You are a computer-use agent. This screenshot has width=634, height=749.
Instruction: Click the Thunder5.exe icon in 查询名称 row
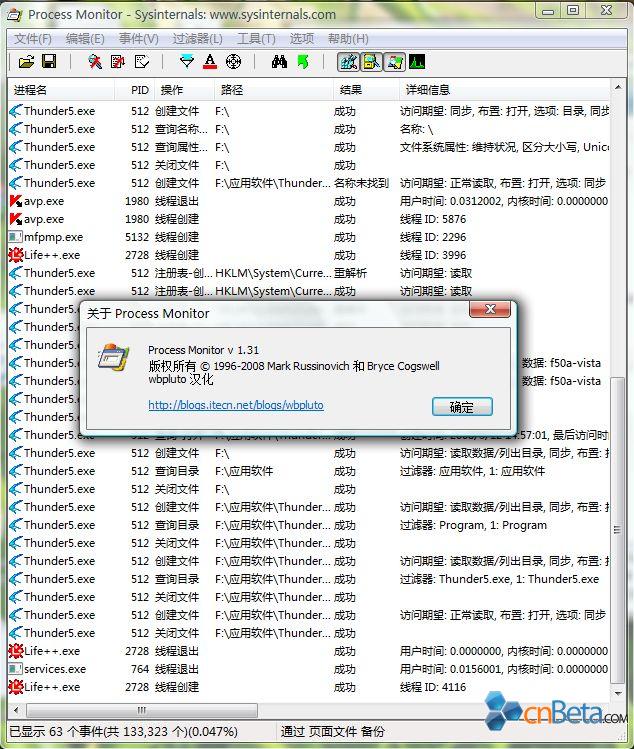[16, 129]
